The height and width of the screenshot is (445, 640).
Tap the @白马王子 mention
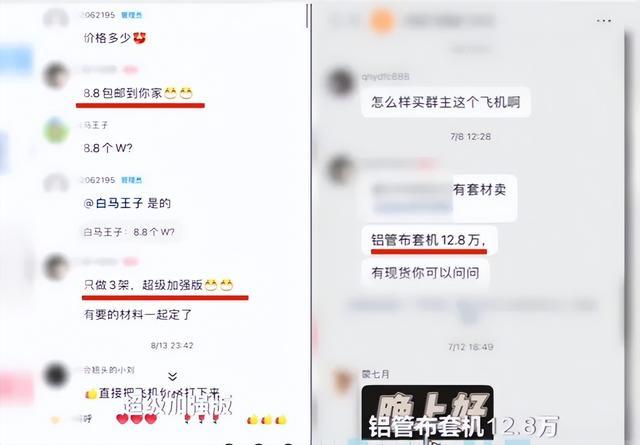coord(113,203)
